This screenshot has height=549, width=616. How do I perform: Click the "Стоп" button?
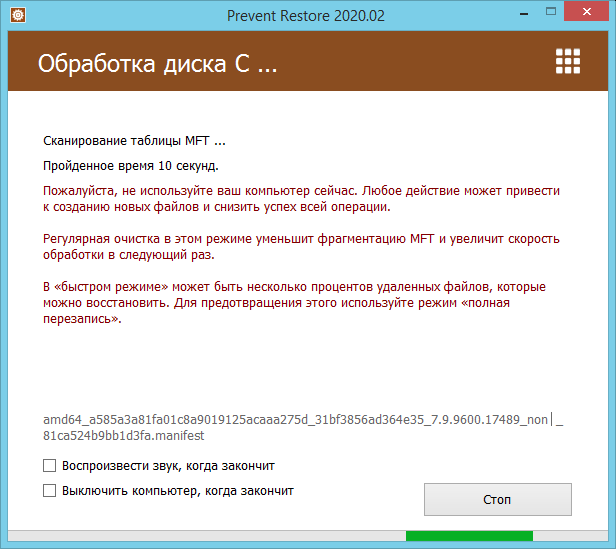tap(498, 499)
